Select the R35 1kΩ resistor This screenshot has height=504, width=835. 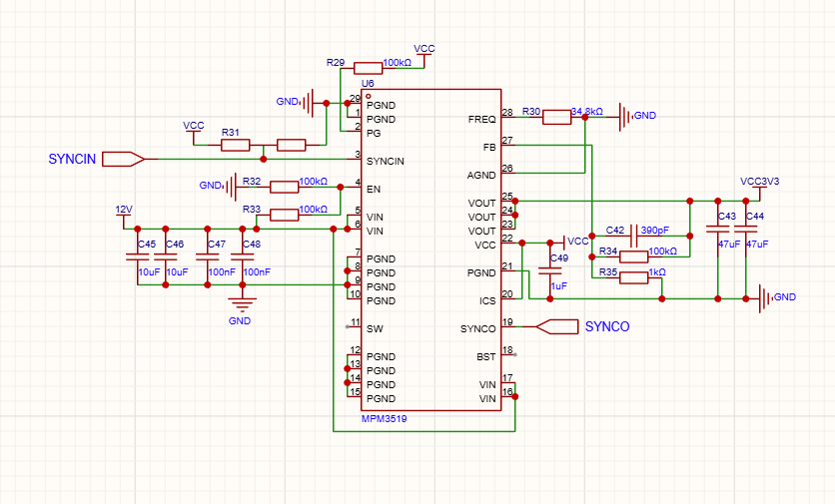[633, 278]
